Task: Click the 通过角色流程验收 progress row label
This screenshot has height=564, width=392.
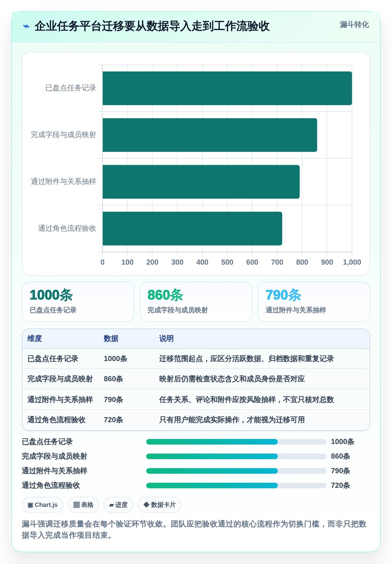Action: 51,486
